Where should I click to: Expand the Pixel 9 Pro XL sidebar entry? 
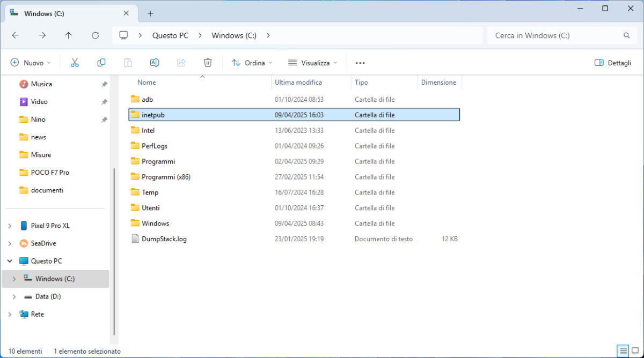(9, 225)
